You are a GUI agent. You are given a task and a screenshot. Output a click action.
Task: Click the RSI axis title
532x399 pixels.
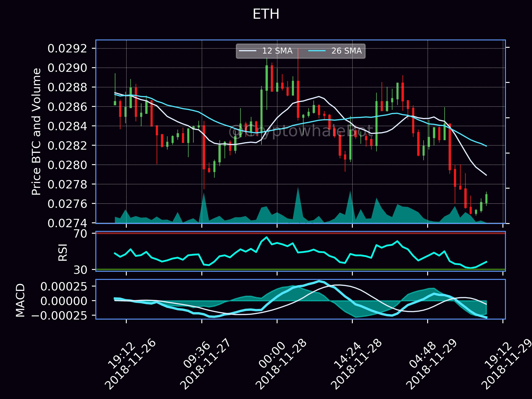[63, 253]
